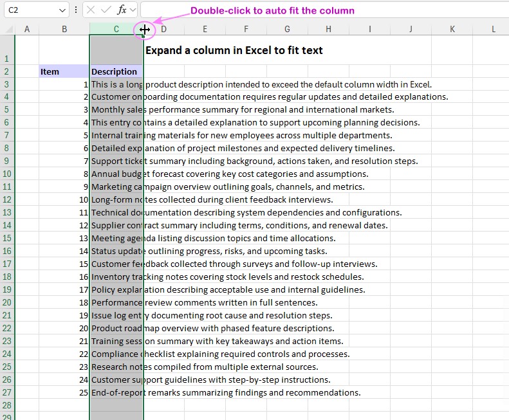The width and height of the screenshot is (509, 420).
Task: Select row 15 header
Action: pyautogui.click(x=7, y=238)
